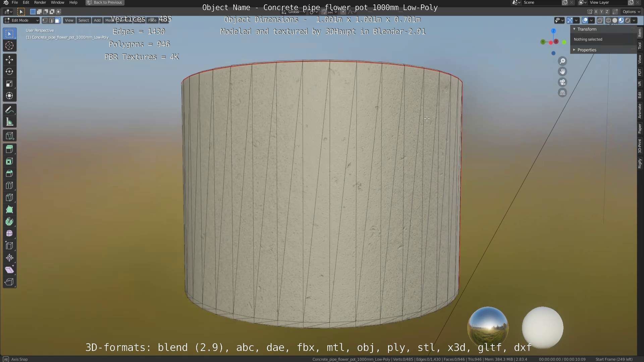Activate the combined Transform tool
This screenshot has width=644, height=362.
(9, 96)
